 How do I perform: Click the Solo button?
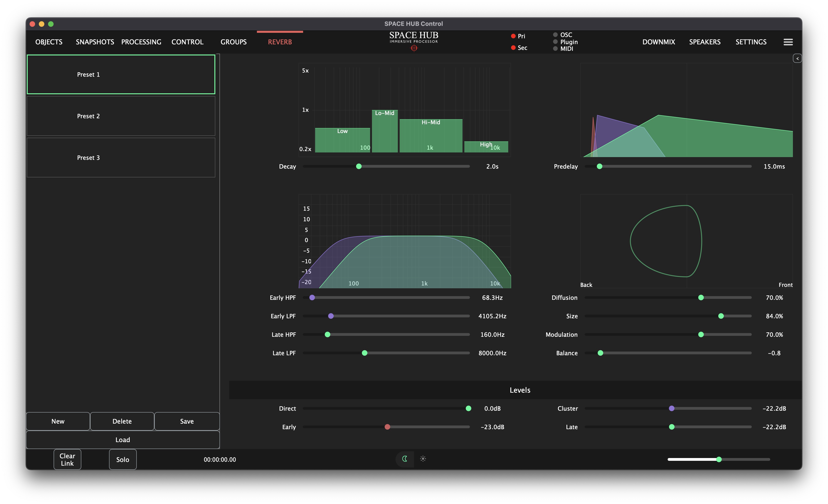(123, 459)
